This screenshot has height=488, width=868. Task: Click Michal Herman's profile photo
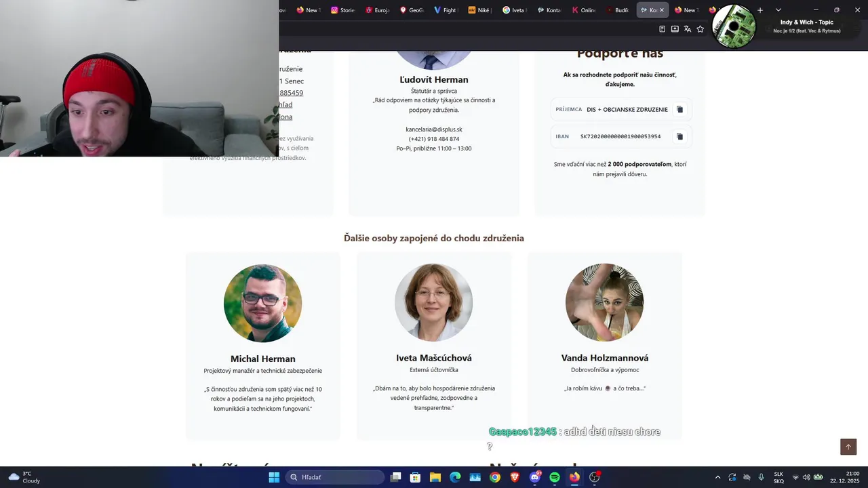tap(263, 303)
